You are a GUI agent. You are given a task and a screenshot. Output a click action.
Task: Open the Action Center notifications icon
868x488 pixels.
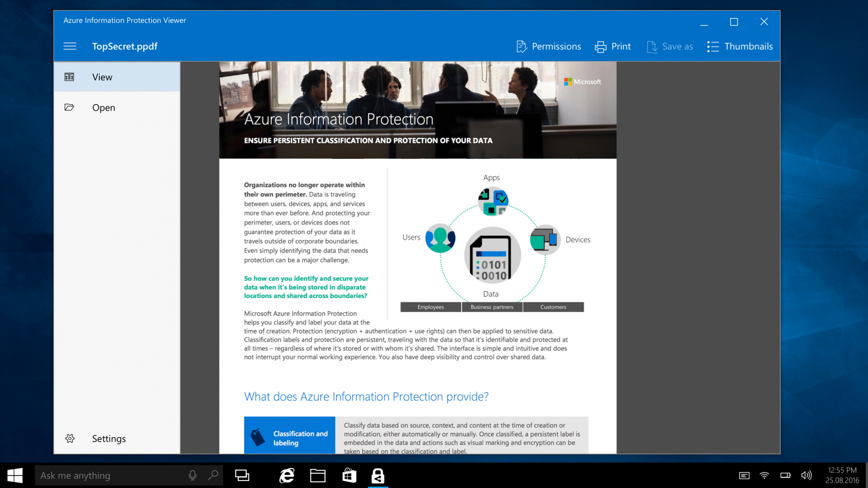[744, 476]
